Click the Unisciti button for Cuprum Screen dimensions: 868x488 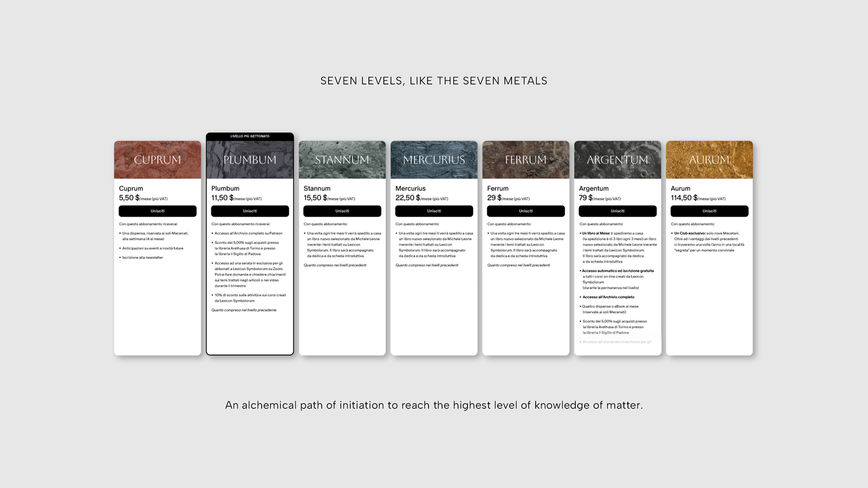point(157,211)
